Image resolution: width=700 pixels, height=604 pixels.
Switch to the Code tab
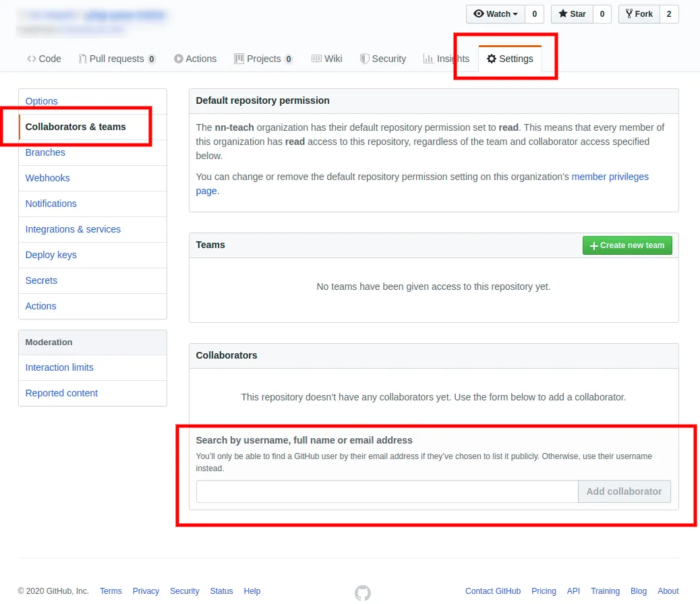[44, 59]
